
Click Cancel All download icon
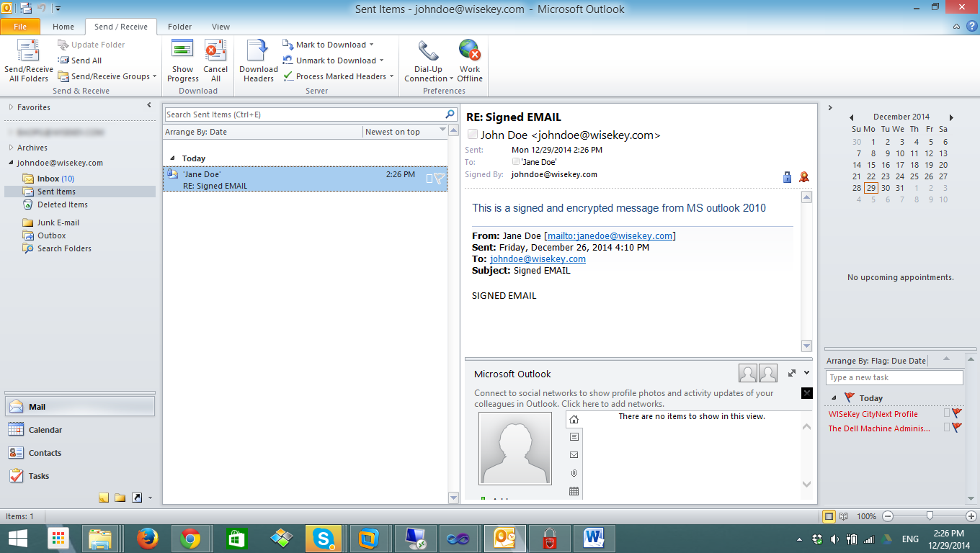(x=215, y=50)
